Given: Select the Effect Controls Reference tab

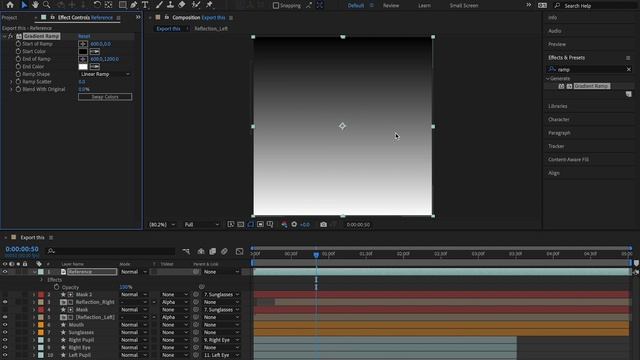Looking at the screenshot, I should coord(85,18).
